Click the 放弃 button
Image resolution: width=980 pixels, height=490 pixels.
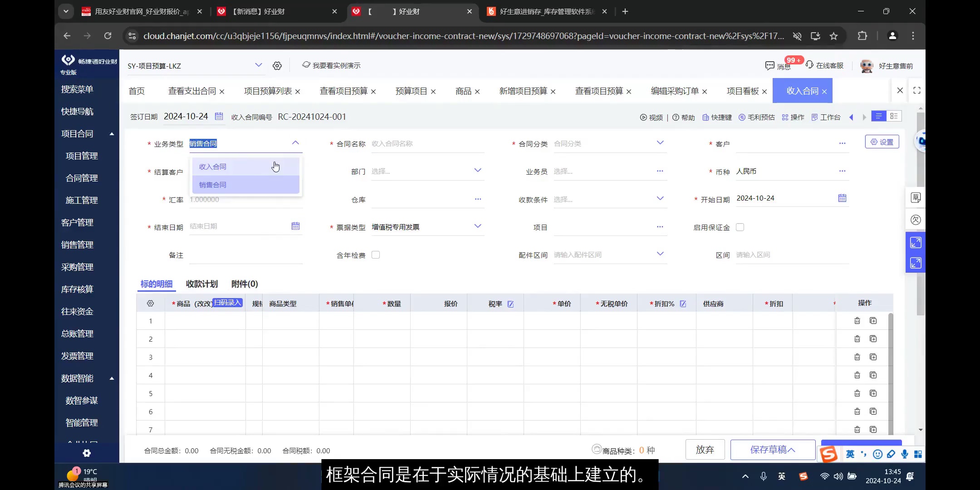tap(704, 450)
